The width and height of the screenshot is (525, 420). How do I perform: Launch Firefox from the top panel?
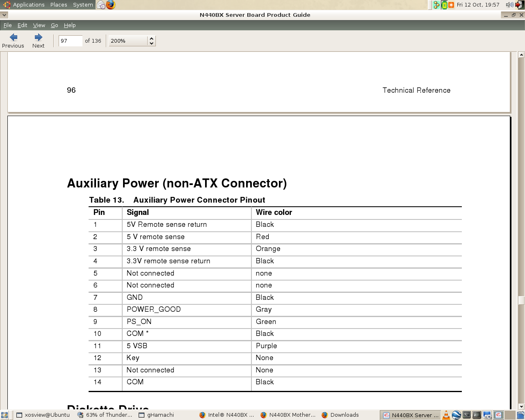tap(111, 5)
